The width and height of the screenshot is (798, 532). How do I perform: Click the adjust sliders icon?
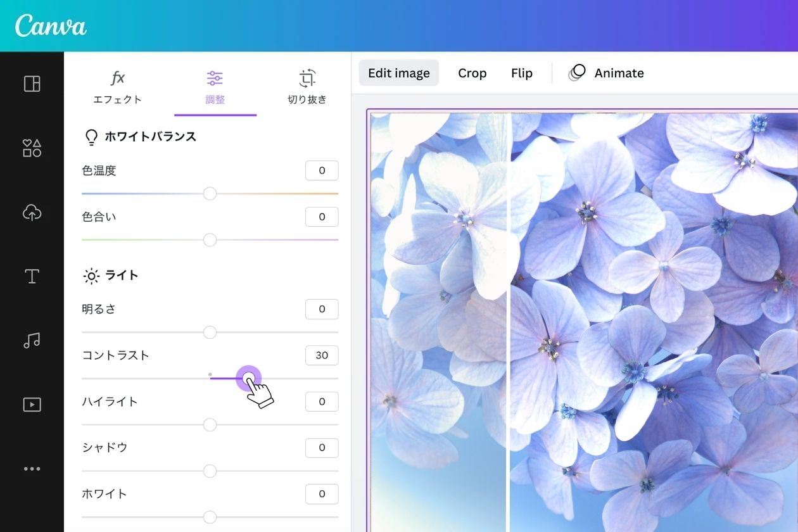[x=215, y=78]
